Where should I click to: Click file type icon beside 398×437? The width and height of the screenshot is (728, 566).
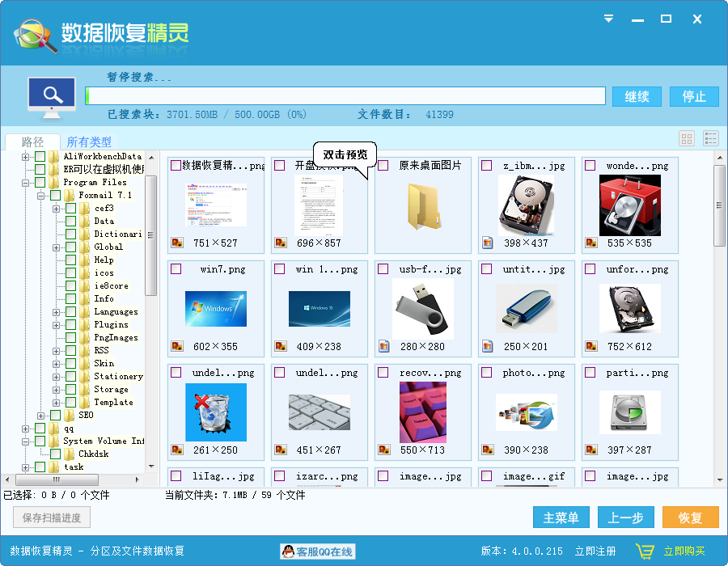[488, 243]
